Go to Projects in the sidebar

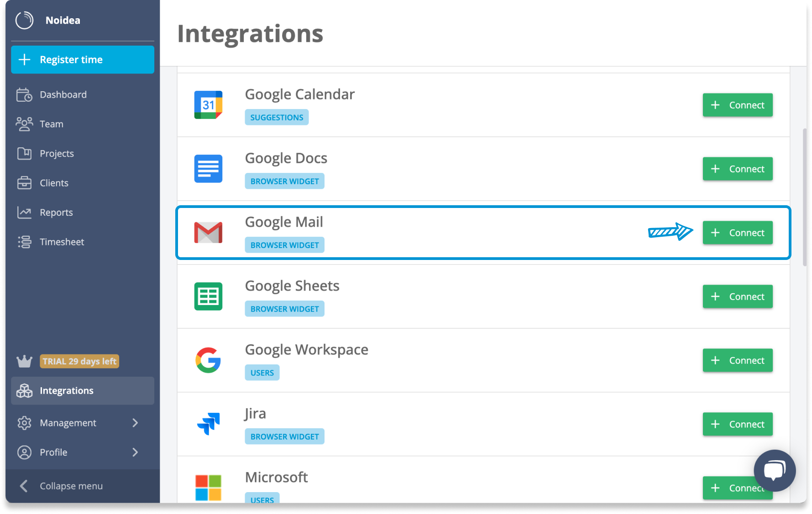pyautogui.click(x=83, y=154)
